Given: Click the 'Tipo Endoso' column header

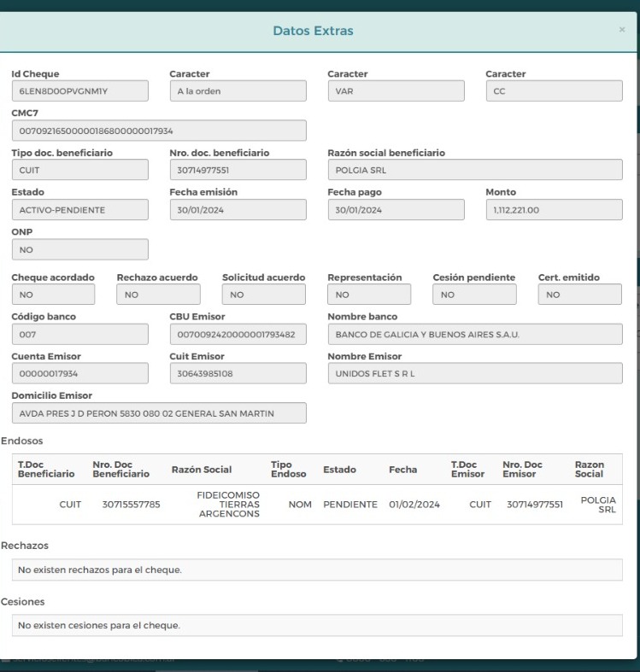Looking at the screenshot, I should pos(288,470).
